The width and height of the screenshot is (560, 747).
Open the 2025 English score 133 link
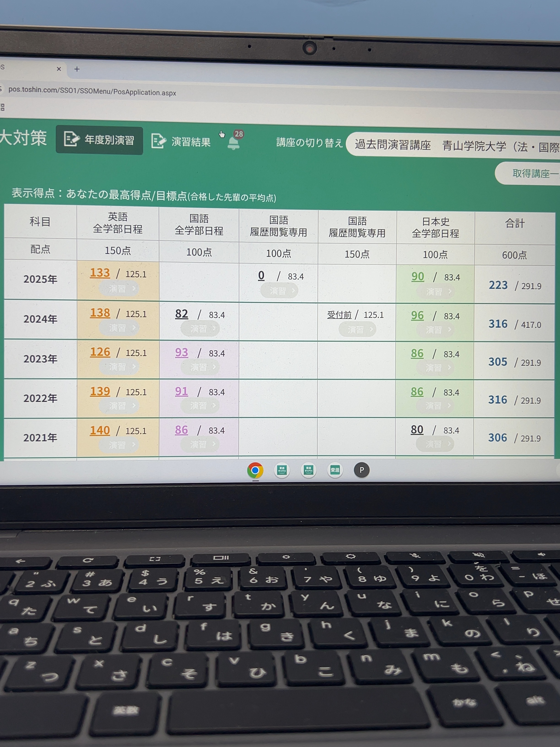(x=100, y=273)
